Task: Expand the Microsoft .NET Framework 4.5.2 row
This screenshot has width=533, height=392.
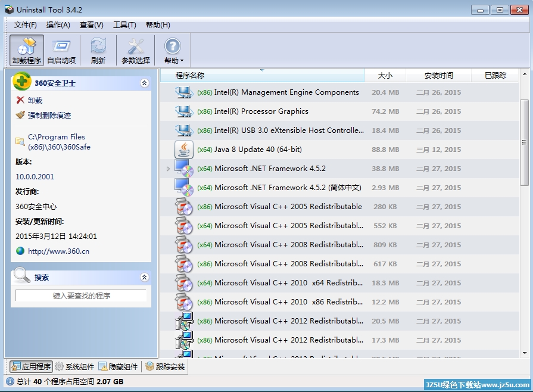Action: point(168,169)
